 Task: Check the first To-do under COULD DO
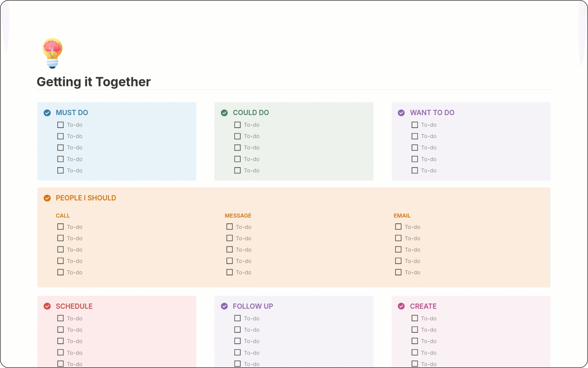pyautogui.click(x=237, y=125)
